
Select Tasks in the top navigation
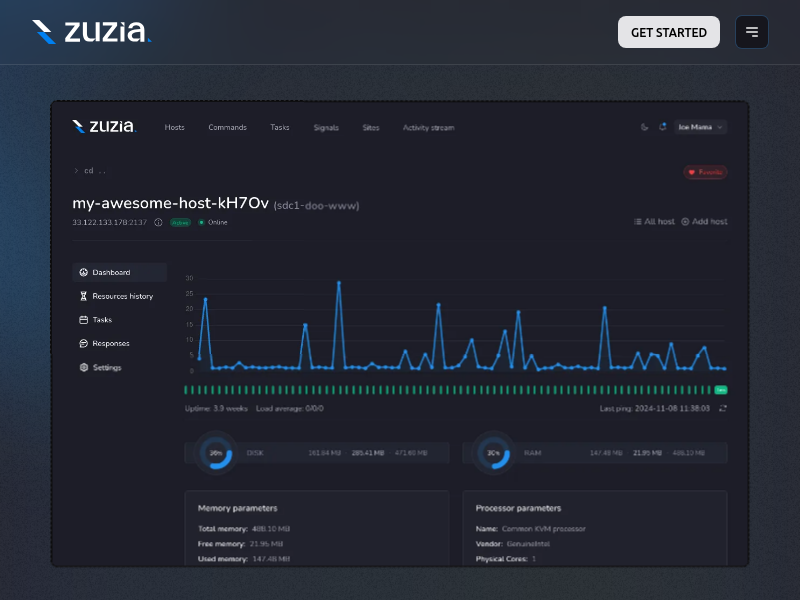coord(280,127)
